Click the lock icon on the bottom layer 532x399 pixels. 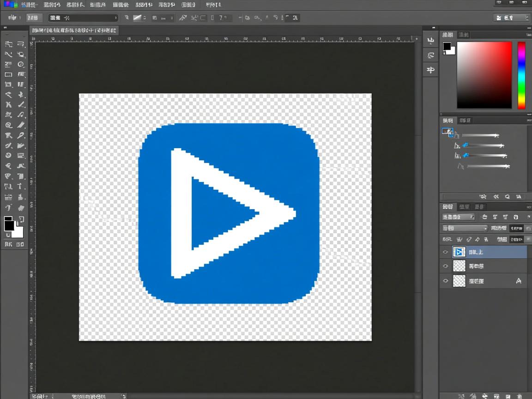coord(518,281)
